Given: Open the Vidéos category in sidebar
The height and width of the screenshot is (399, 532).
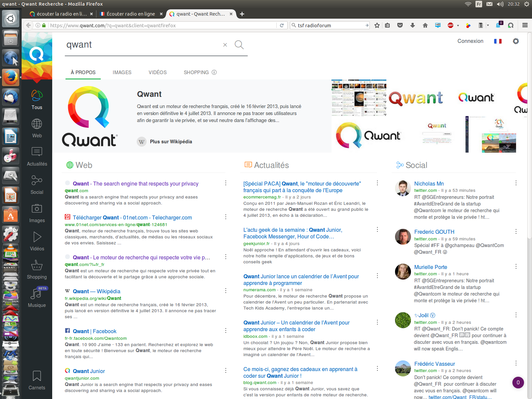Looking at the screenshot, I should 37,241.
